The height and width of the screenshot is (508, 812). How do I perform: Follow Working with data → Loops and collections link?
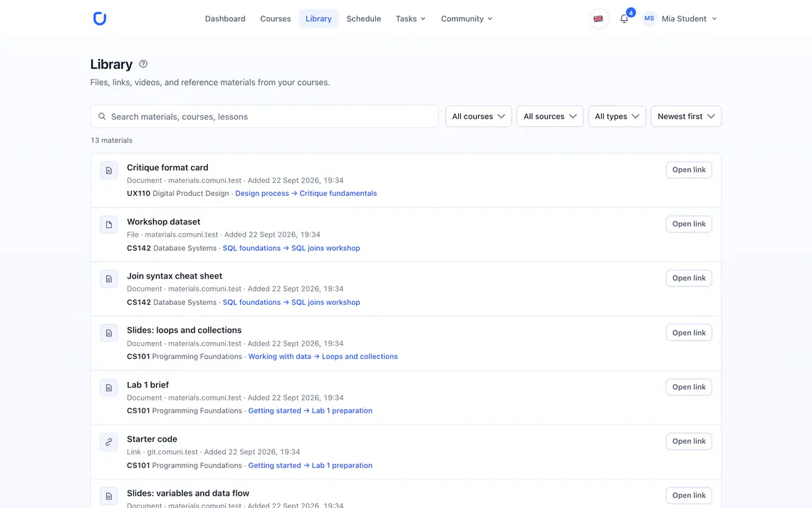323,356
